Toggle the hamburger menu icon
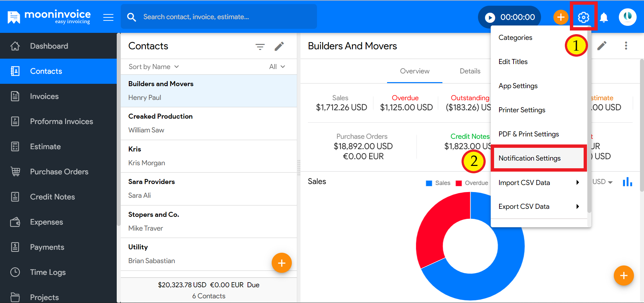The width and height of the screenshot is (644, 303). pos(108,17)
